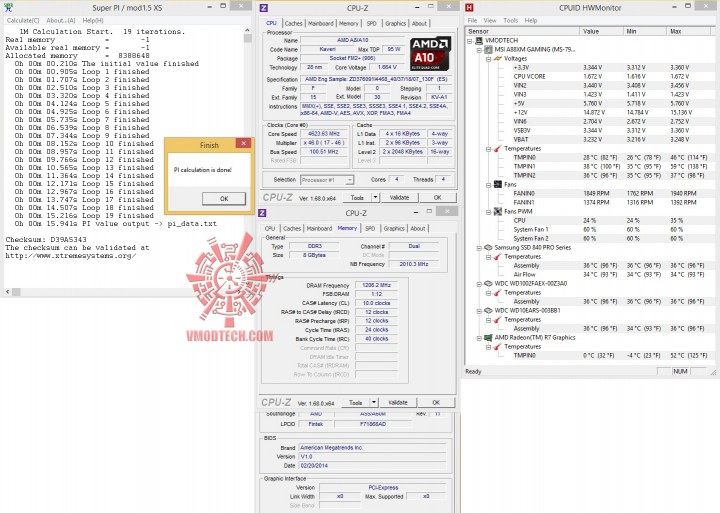Collapse the MSI A88XM GAMING node
The width and height of the screenshot is (720, 513).
point(479,50)
